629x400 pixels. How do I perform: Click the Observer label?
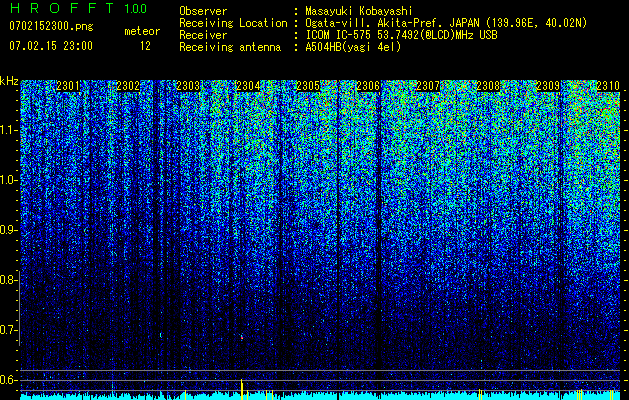point(203,11)
